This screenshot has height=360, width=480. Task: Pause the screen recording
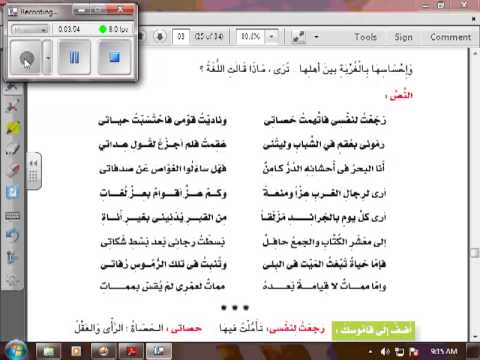click(x=74, y=57)
